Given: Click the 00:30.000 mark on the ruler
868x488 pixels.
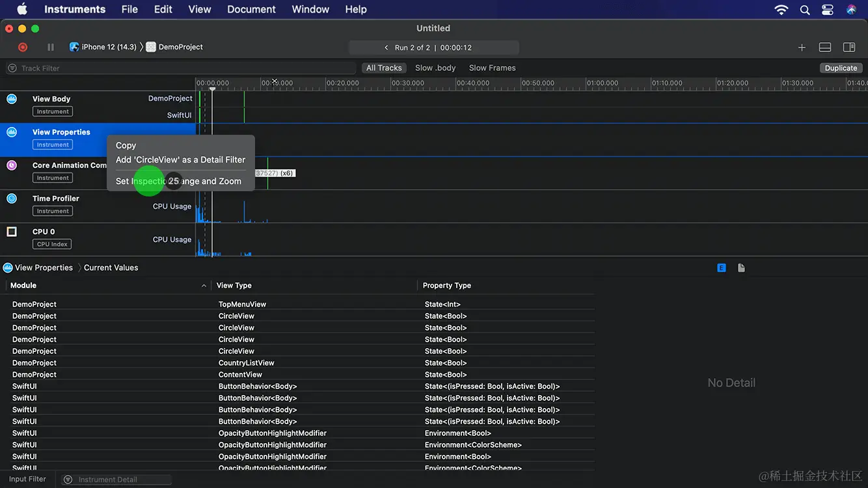Looking at the screenshot, I should point(408,83).
